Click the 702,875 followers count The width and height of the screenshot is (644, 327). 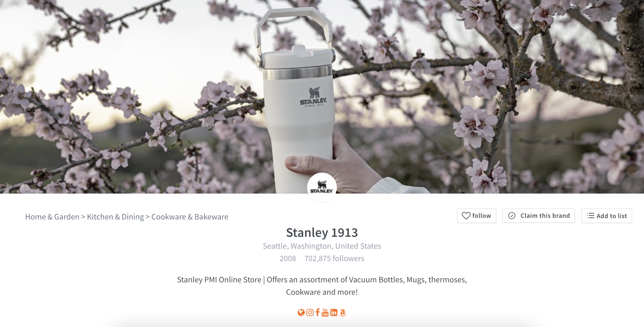[334, 258]
